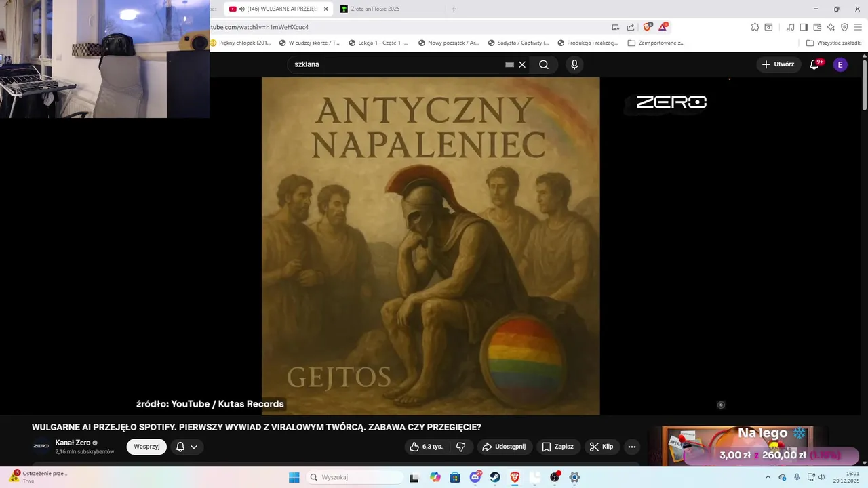Image resolution: width=868 pixels, height=488 pixels.
Task: Mute the tab via speaker icon on YouTube tab
Action: (242, 9)
